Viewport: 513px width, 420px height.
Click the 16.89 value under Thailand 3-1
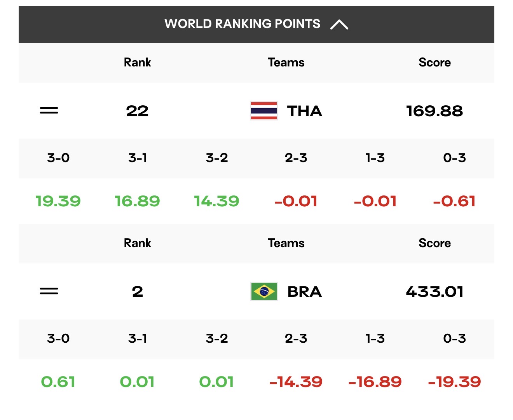point(137,201)
